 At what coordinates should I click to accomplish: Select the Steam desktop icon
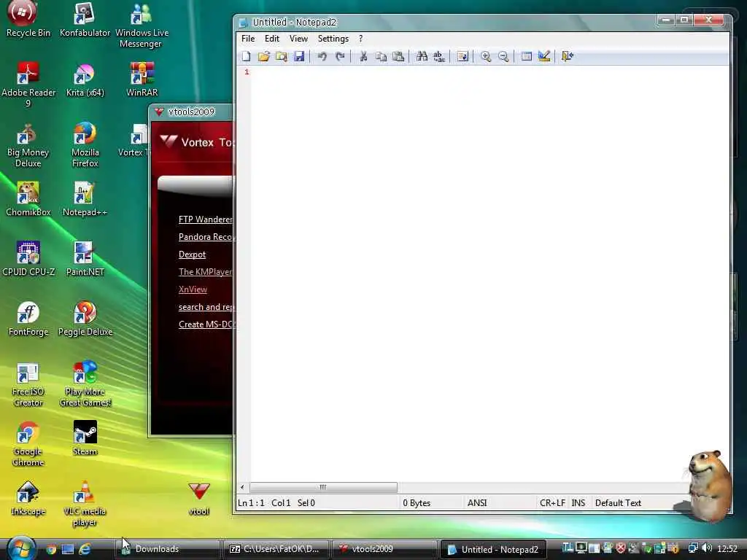[x=85, y=438]
